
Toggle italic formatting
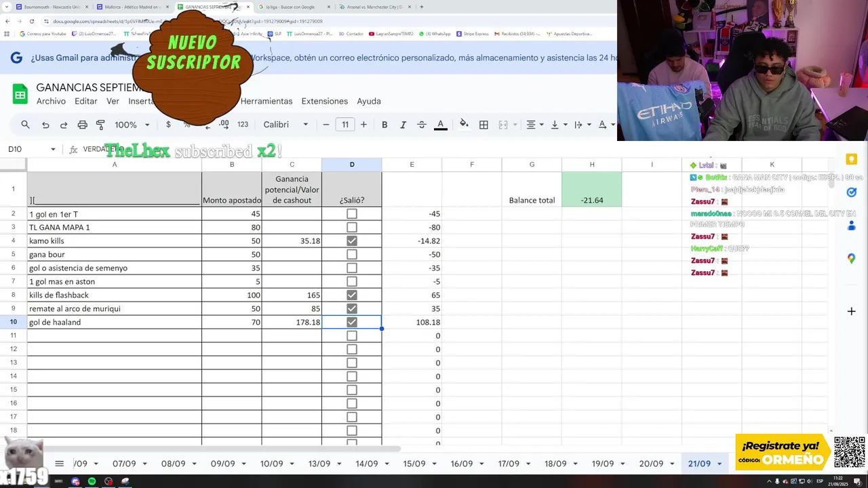tap(403, 125)
